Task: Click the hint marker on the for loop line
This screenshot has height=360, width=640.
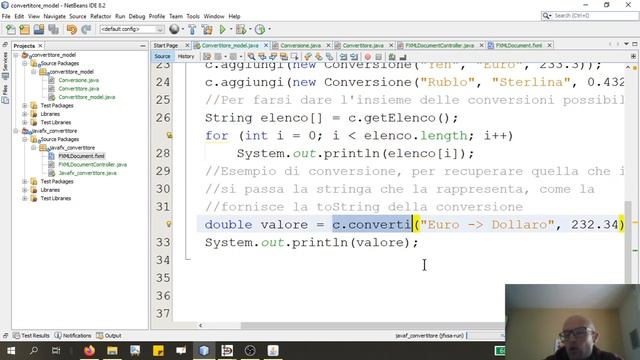Action: pyautogui.click(x=169, y=135)
